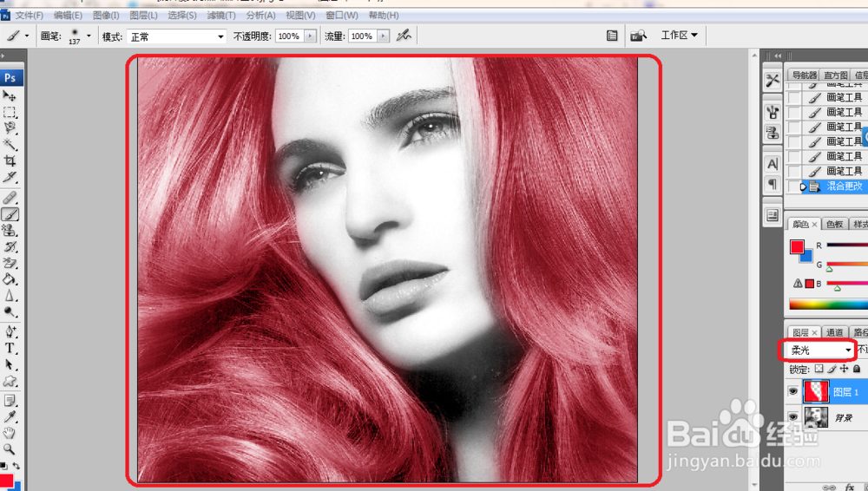Toggle lock all padlock icon
Image resolution: width=868 pixels, height=491 pixels.
point(857,369)
